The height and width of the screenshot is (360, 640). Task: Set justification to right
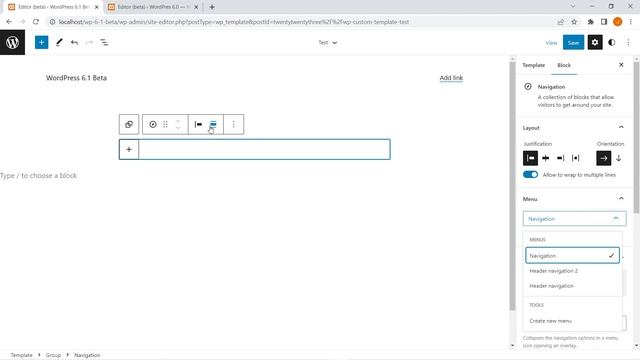point(561,158)
